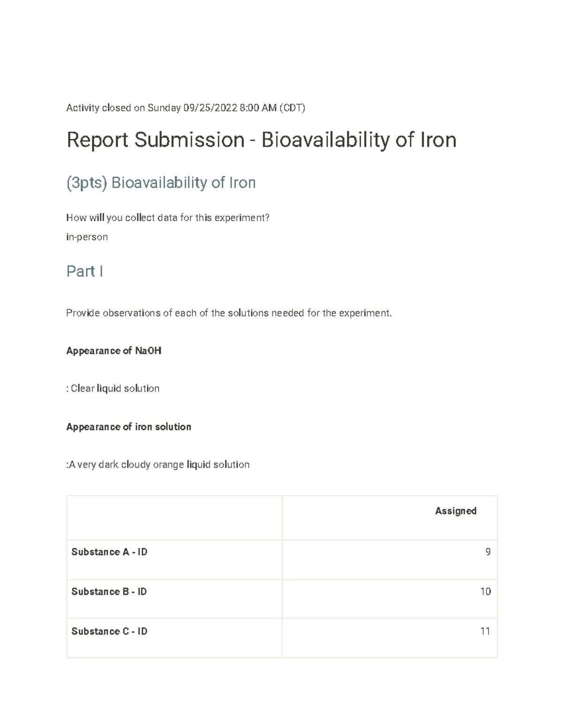Click the '(3pts) Bioavailability of Iron' heading

coord(161,183)
